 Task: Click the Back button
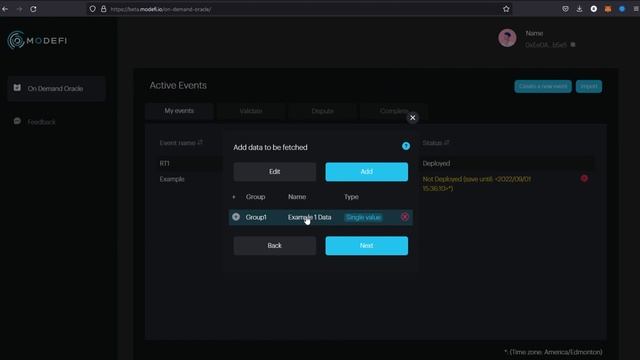[275, 246]
